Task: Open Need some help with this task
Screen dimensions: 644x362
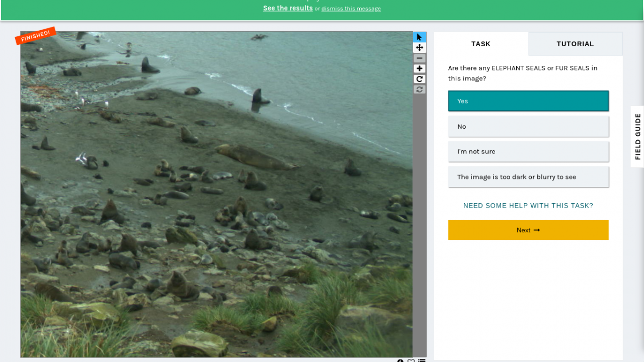Action: point(528,206)
